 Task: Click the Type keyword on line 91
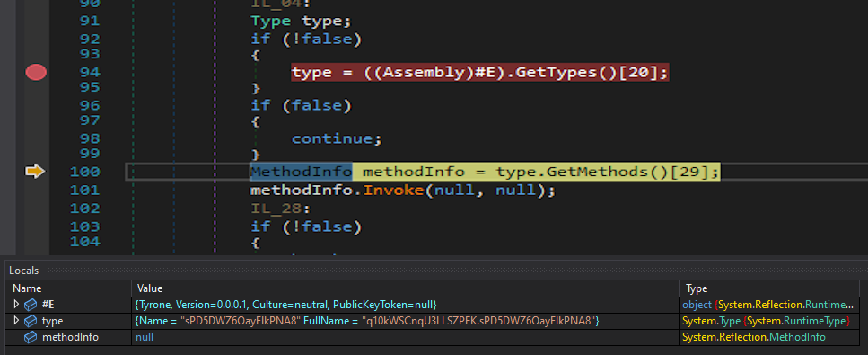(271, 22)
